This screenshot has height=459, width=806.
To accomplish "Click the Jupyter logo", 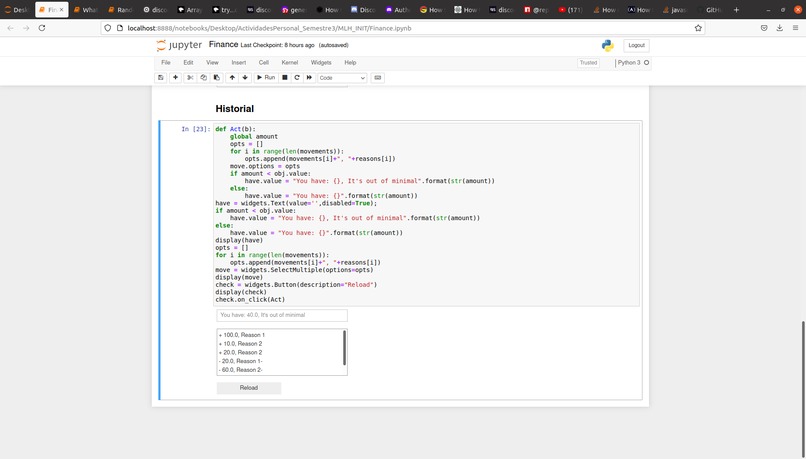I will click(x=179, y=45).
